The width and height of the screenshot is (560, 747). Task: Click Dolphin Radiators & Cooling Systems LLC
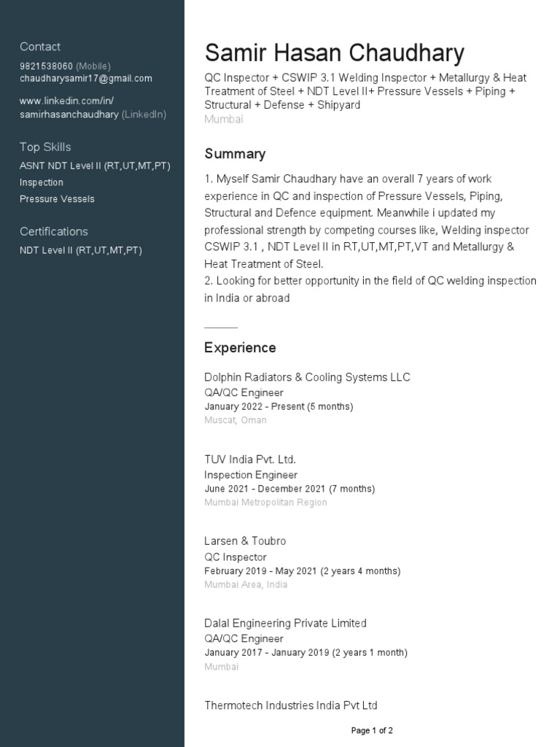click(307, 377)
